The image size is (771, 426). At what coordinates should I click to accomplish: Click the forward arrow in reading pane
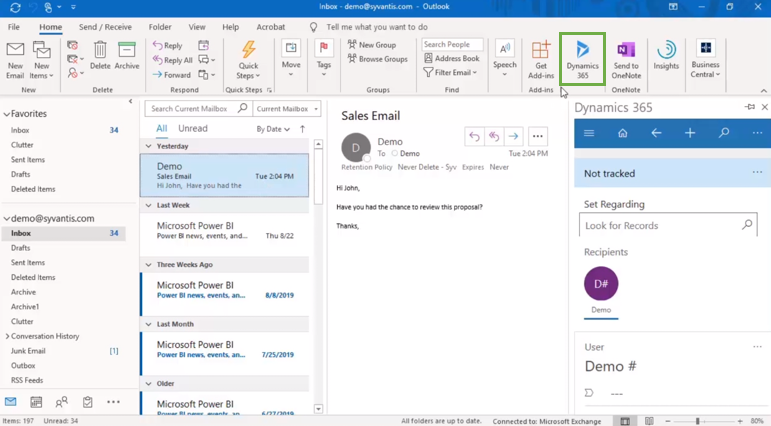tap(513, 136)
